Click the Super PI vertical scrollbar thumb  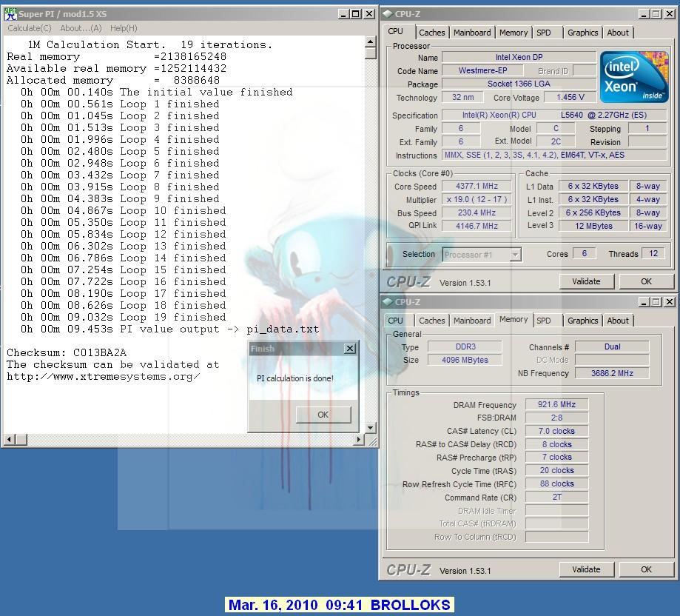pyautogui.click(x=371, y=53)
